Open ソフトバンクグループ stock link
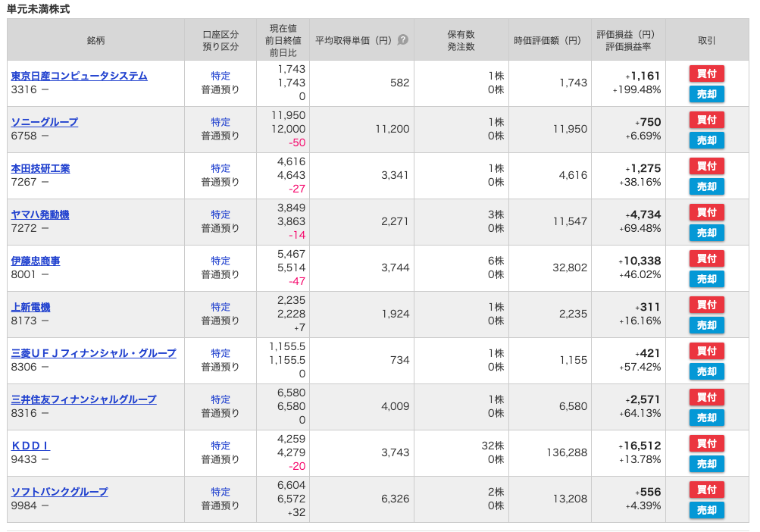Image resolution: width=760 pixels, height=532 pixels. [x=60, y=492]
